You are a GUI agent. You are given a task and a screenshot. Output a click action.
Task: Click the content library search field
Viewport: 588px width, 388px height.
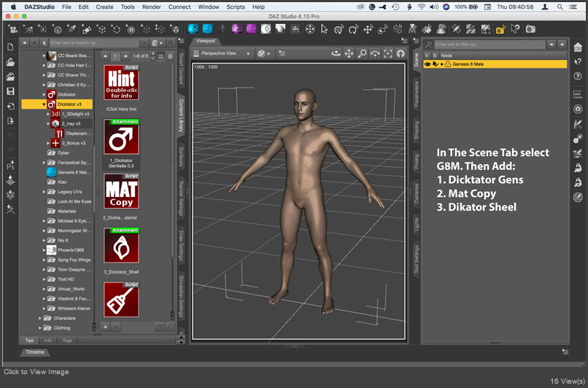point(95,43)
